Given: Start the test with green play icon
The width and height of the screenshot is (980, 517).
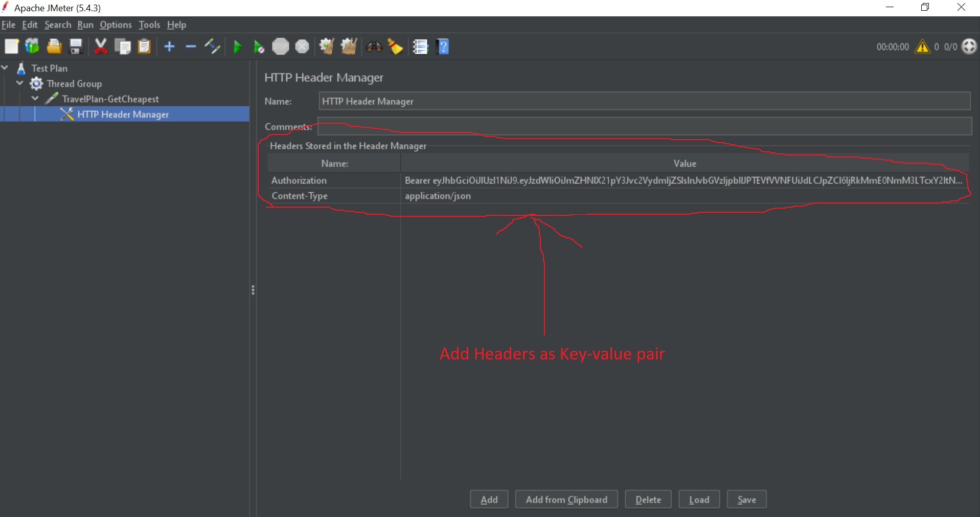Looking at the screenshot, I should click(x=237, y=47).
